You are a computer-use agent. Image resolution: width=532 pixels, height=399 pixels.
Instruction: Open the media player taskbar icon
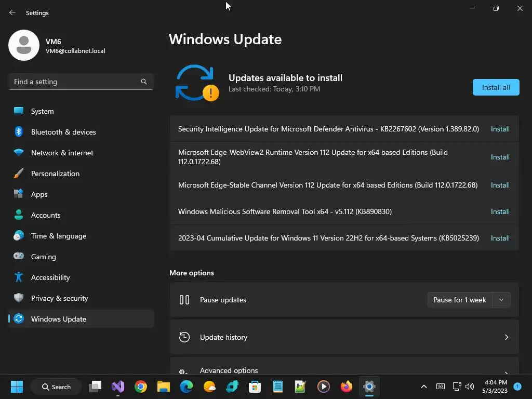[x=323, y=387]
